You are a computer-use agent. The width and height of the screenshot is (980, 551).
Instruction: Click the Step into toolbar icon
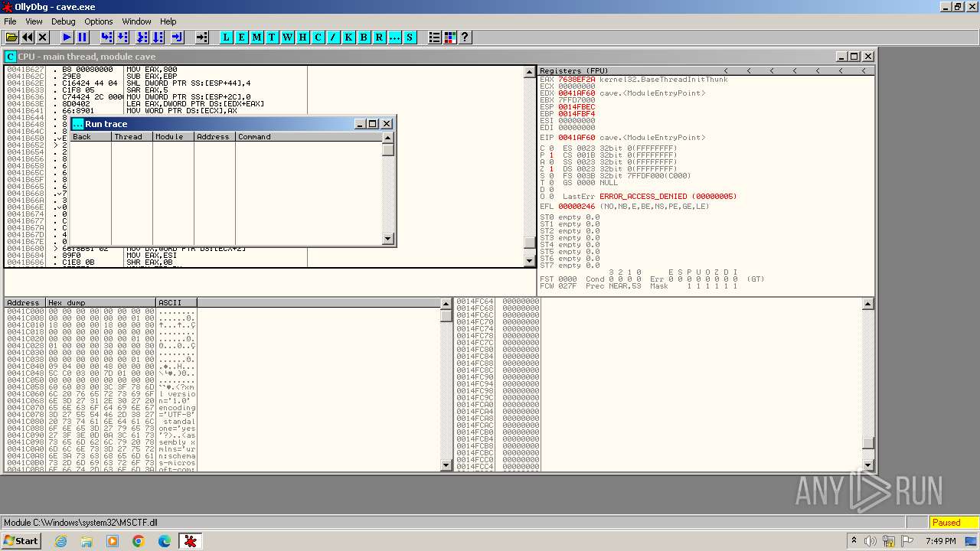pyautogui.click(x=106, y=37)
